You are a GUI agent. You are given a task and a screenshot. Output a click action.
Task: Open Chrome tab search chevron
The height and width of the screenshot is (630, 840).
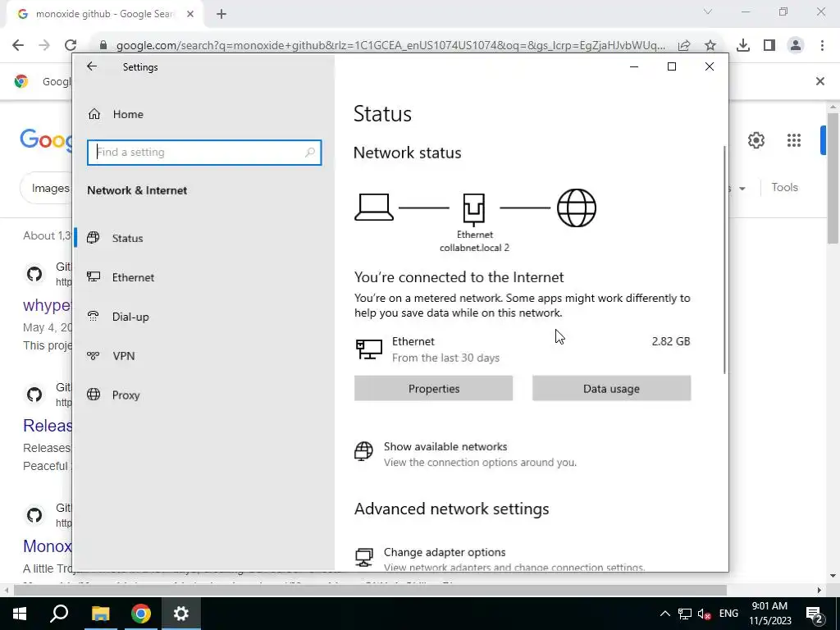(708, 11)
